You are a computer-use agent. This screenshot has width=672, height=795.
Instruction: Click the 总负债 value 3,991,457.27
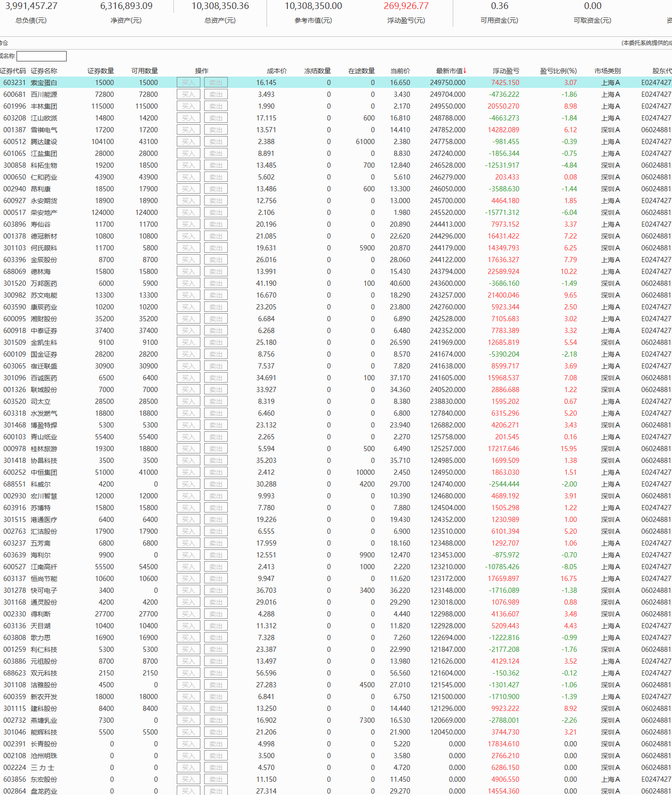[31, 6]
